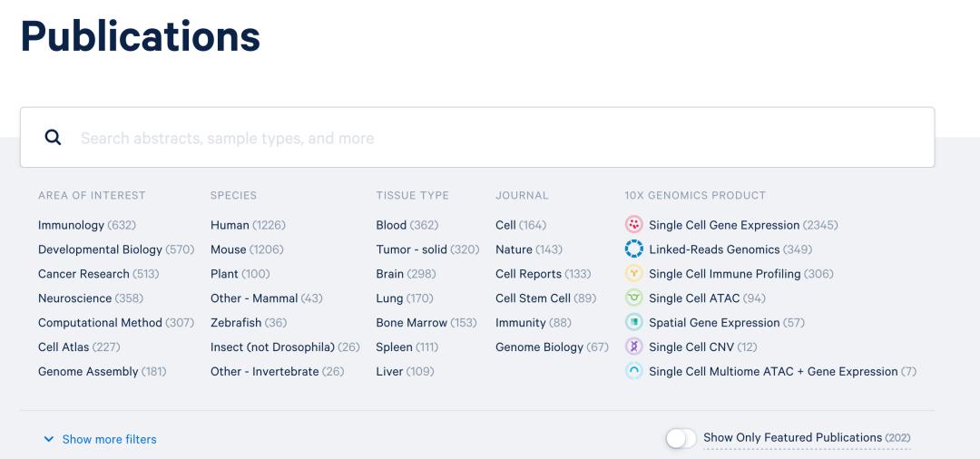Click the Single Cell Gene Expression icon
Image resolution: width=980 pixels, height=459 pixels.
(x=634, y=225)
